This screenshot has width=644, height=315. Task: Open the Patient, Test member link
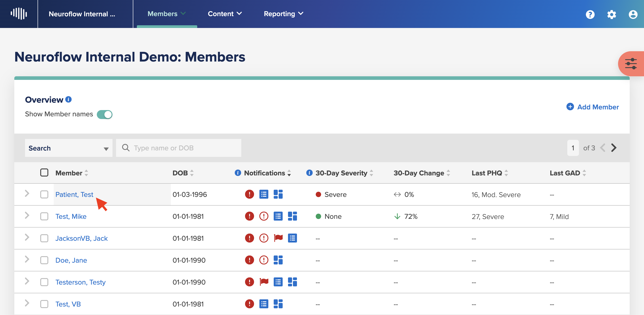(74, 194)
